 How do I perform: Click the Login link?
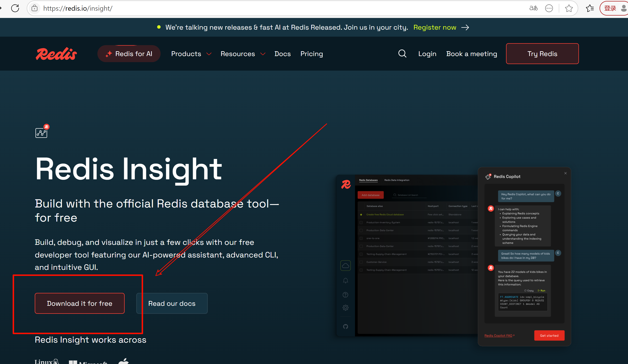(x=427, y=54)
